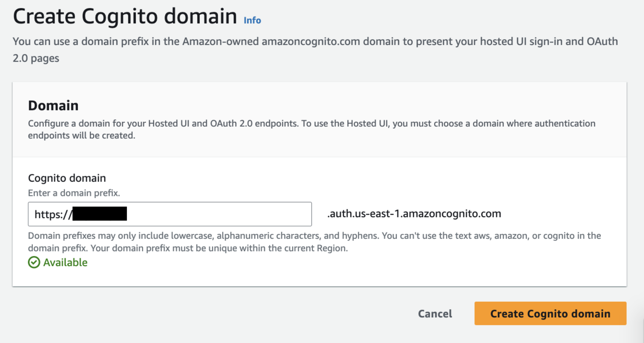Click the Domain section heading
The image size is (644, 343).
coord(53,105)
